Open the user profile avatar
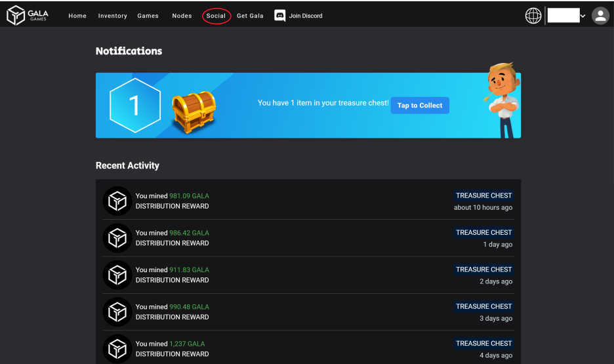614x364 pixels. pyautogui.click(x=600, y=16)
